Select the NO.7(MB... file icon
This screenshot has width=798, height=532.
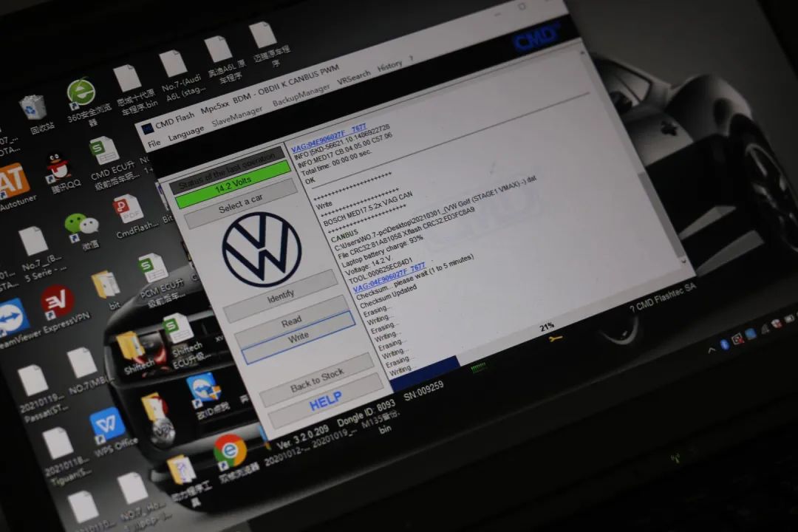tap(81, 363)
